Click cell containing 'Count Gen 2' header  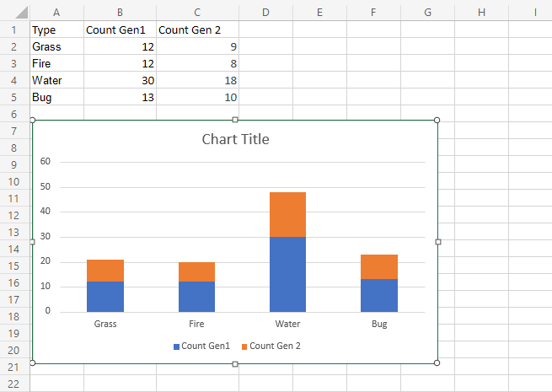197,30
